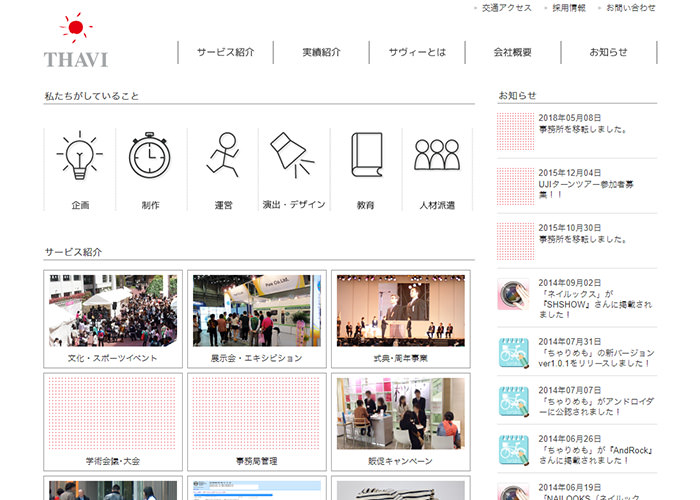Screen dimensions: 700x500
Task: Open the ちゃりめも アンドロイダー news text
Action: point(596,401)
